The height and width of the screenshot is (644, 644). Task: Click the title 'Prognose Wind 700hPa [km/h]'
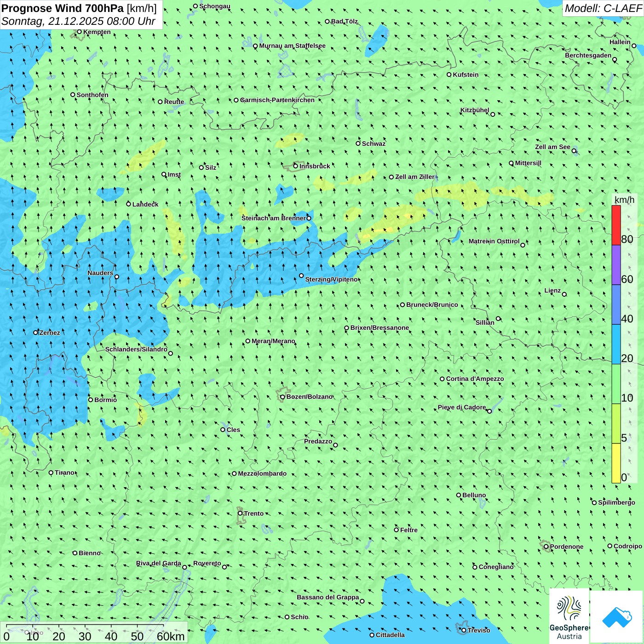[x=79, y=8]
